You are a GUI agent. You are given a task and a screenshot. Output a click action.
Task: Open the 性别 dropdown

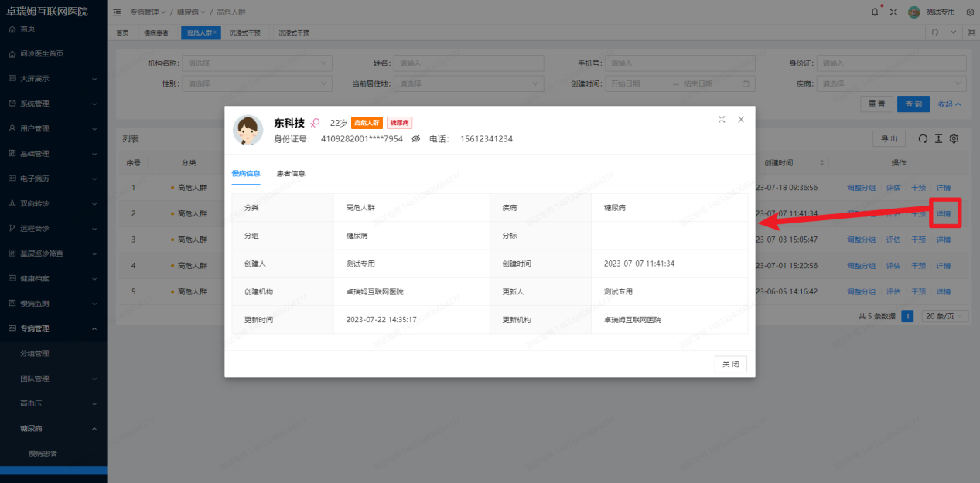click(258, 83)
